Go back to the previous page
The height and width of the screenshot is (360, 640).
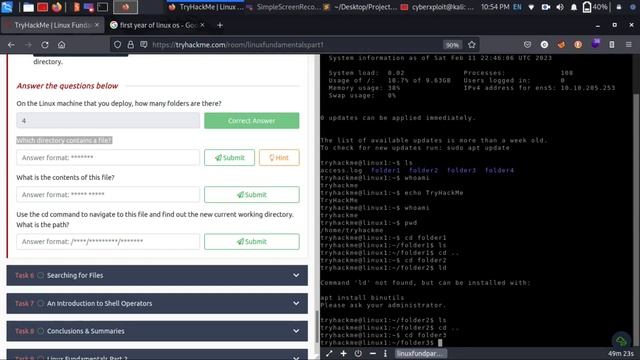click(x=11, y=45)
